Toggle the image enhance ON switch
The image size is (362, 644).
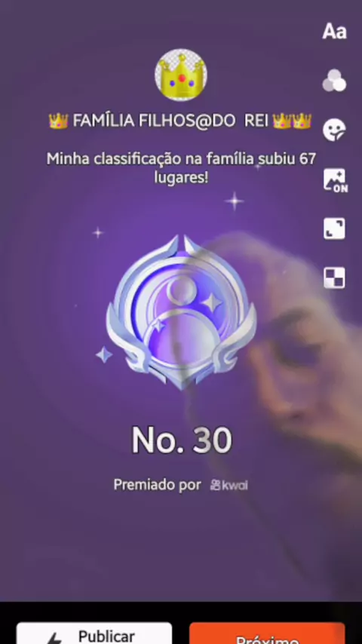[x=335, y=180]
